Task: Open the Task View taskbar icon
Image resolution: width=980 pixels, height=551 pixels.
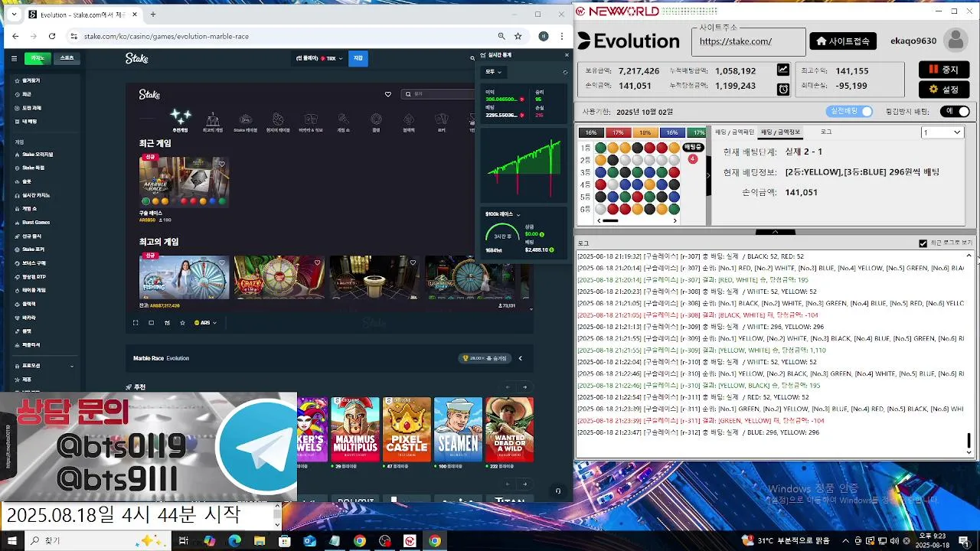Action: coord(184,541)
